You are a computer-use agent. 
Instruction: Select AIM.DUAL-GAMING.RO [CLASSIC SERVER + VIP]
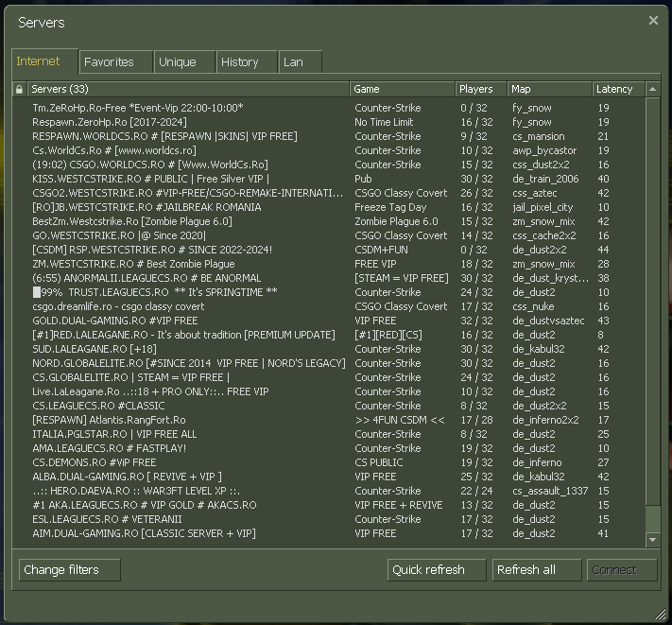[329, 533]
